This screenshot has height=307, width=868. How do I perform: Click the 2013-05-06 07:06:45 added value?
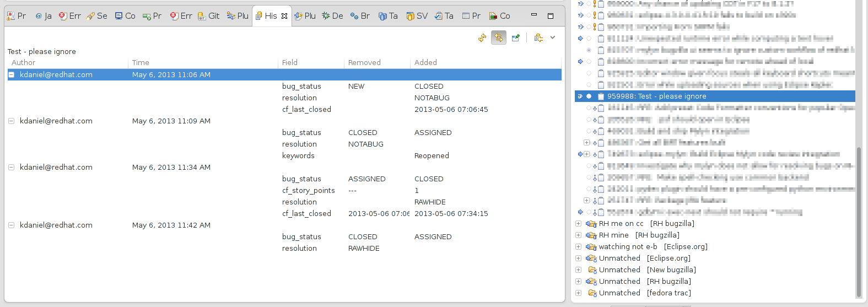point(451,109)
